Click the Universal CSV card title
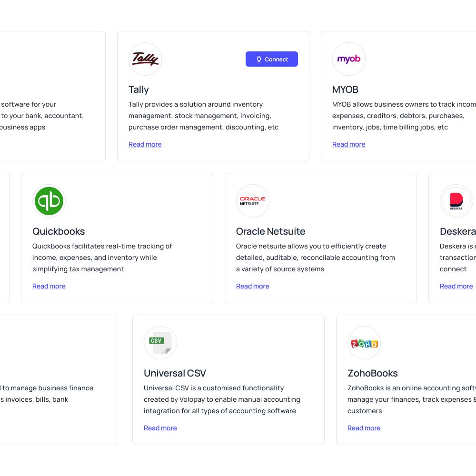 pos(175,373)
